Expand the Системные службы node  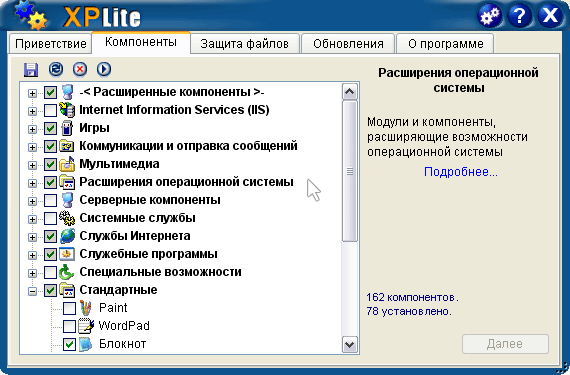[32, 219]
